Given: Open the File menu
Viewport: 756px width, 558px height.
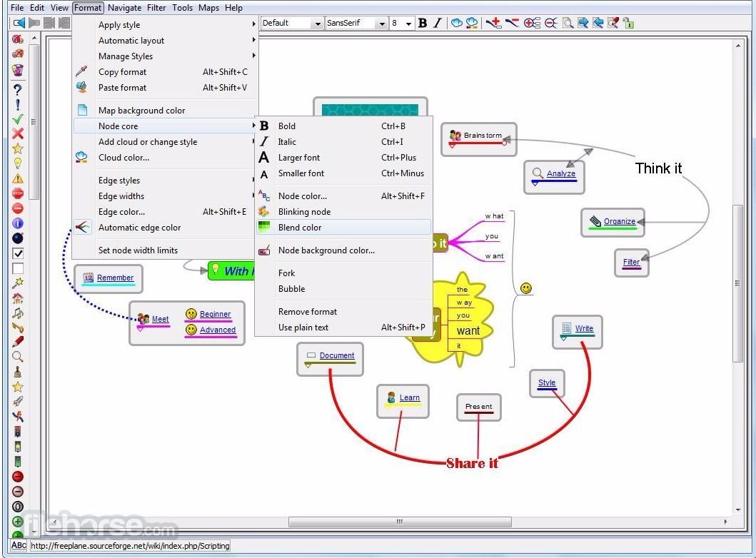Looking at the screenshot, I should 17,8.
